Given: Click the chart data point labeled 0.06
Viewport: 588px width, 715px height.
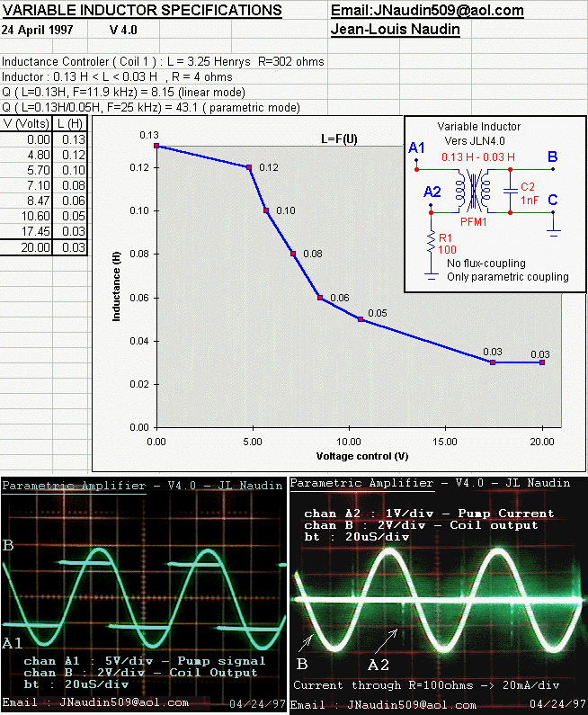Looking at the screenshot, I should 320,298.
